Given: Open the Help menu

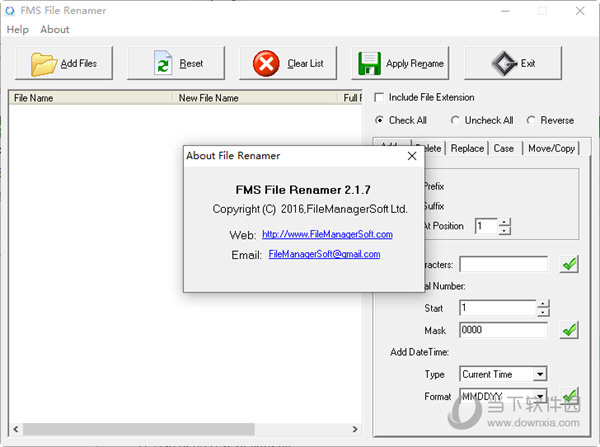Looking at the screenshot, I should tap(18, 29).
